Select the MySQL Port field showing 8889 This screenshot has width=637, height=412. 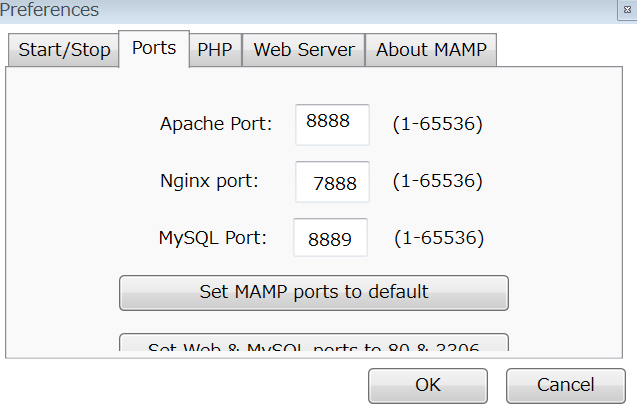(330, 238)
